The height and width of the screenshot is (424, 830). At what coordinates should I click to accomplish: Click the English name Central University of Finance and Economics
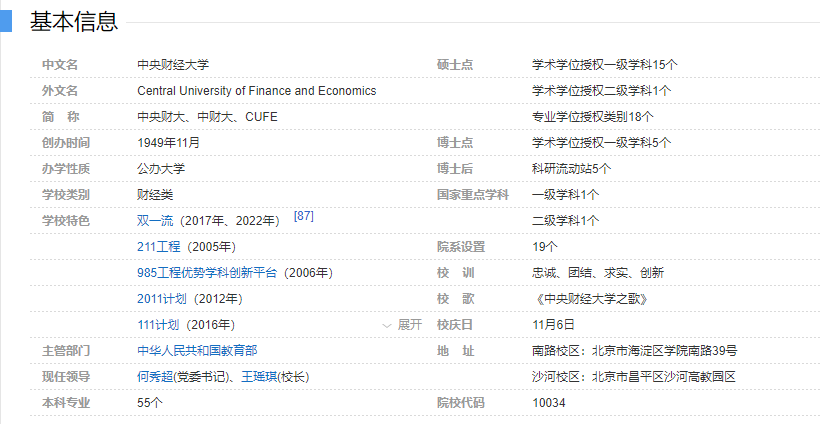click(256, 91)
